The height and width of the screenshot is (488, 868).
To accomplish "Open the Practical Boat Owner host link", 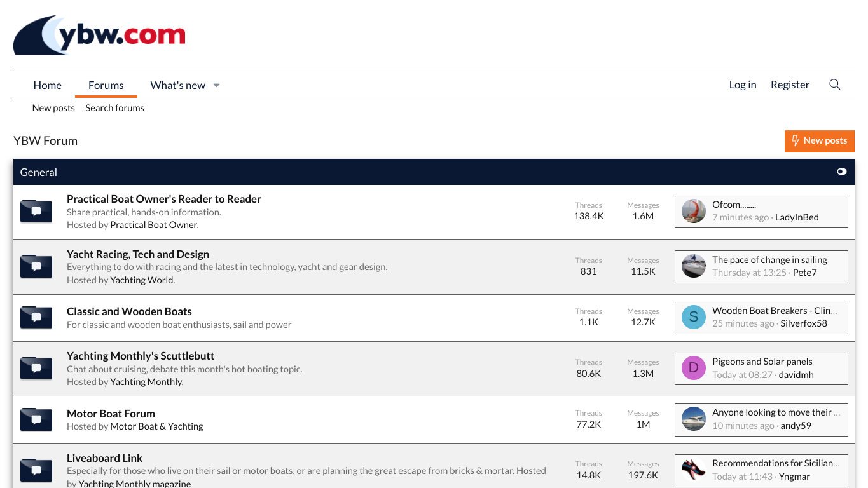I will click(153, 225).
